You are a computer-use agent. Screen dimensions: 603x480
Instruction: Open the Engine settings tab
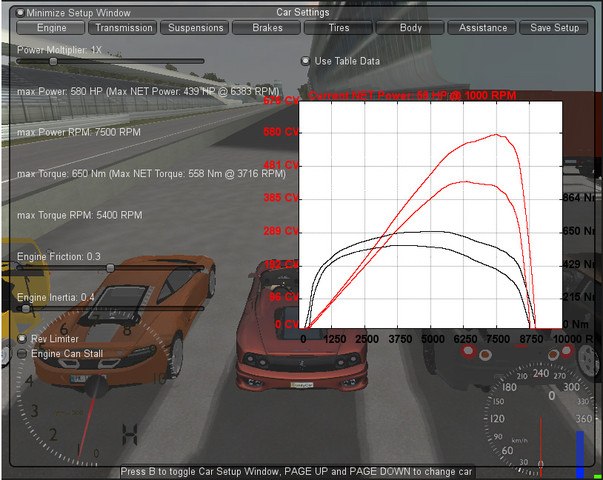click(51, 28)
